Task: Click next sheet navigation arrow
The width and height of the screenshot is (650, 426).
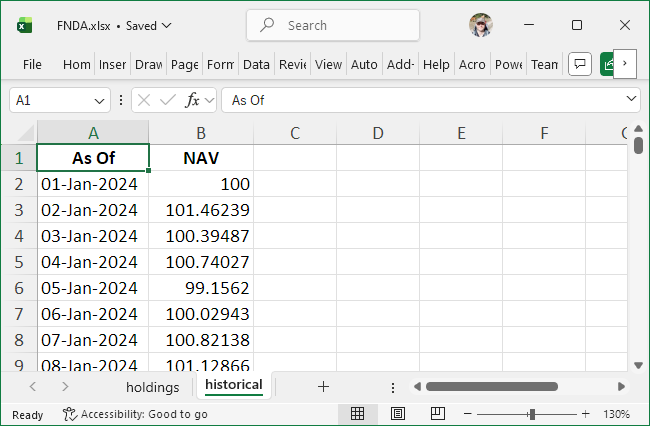Action: pyautogui.click(x=65, y=387)
